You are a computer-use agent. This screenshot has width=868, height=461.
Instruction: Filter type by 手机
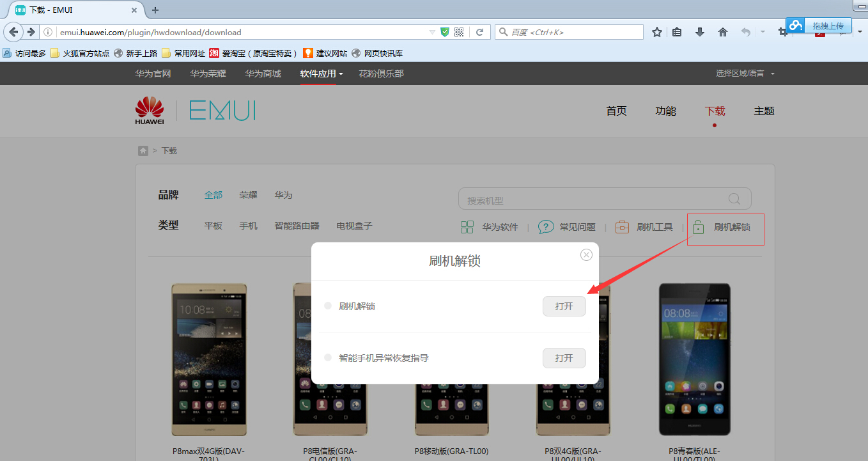(249, 226)
